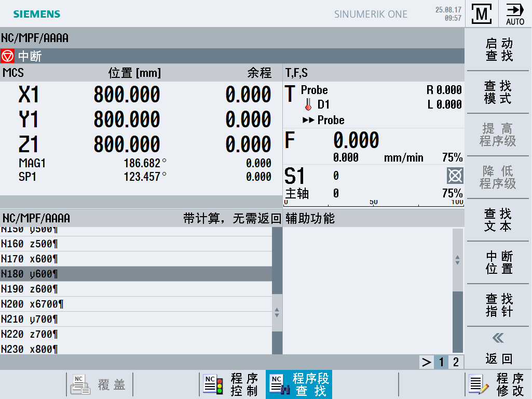Go back using the « 返回 softkey

498,348
